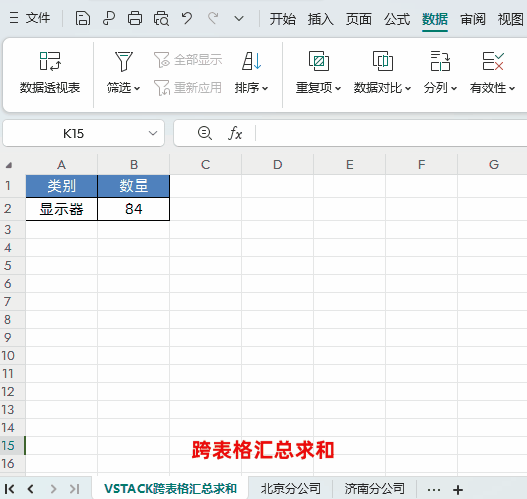
Task: Select column D header
Action: pos(278,165)
